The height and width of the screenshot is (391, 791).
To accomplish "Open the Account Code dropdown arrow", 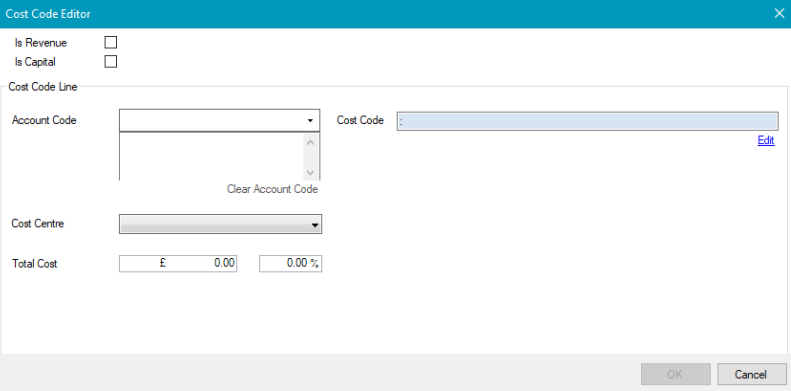I will tap(310, 121).
